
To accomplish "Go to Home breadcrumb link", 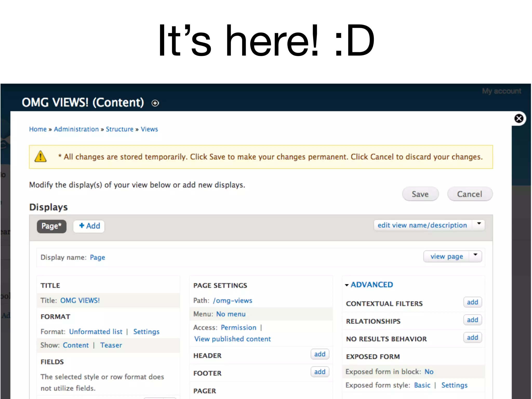I will click(38, 129).
